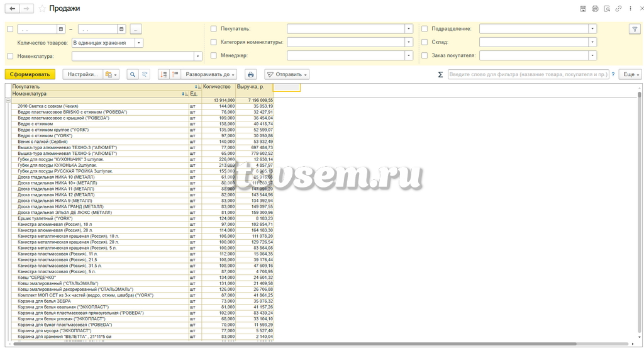Go back with the left arrow button
The width and height of the screenshot is (644, 348).
13,9
